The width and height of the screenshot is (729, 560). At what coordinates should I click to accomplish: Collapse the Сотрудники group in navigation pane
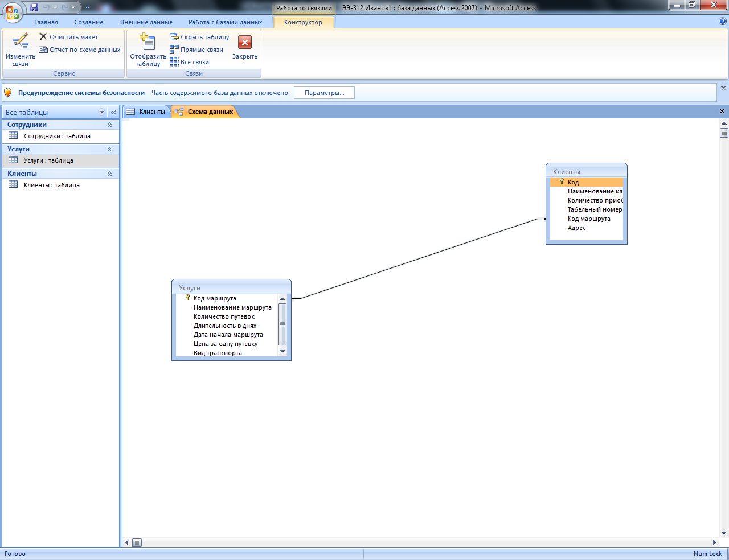pyautogui.click(x=109, y=125)
